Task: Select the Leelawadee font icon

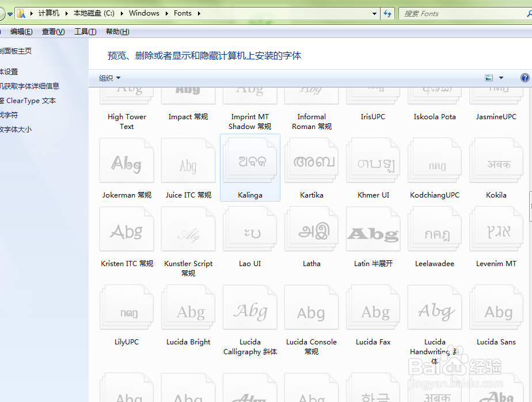Action: [435, 229]
